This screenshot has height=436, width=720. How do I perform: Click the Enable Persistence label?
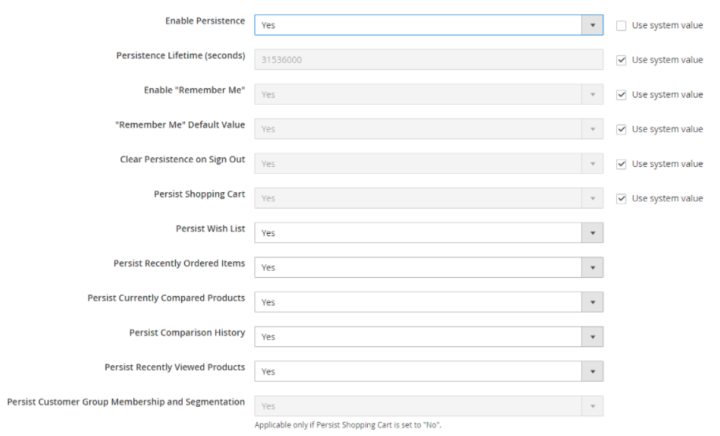coord(205,21)
